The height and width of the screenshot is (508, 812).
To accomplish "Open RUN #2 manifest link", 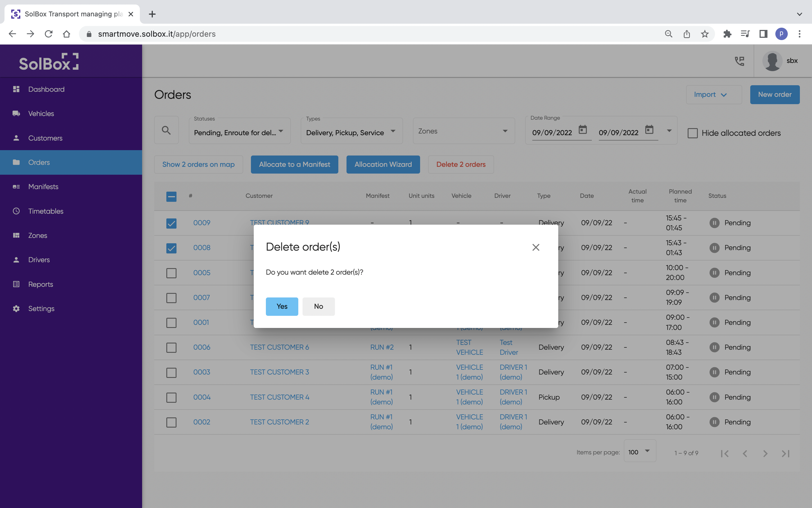I will (x=382, y=347).
